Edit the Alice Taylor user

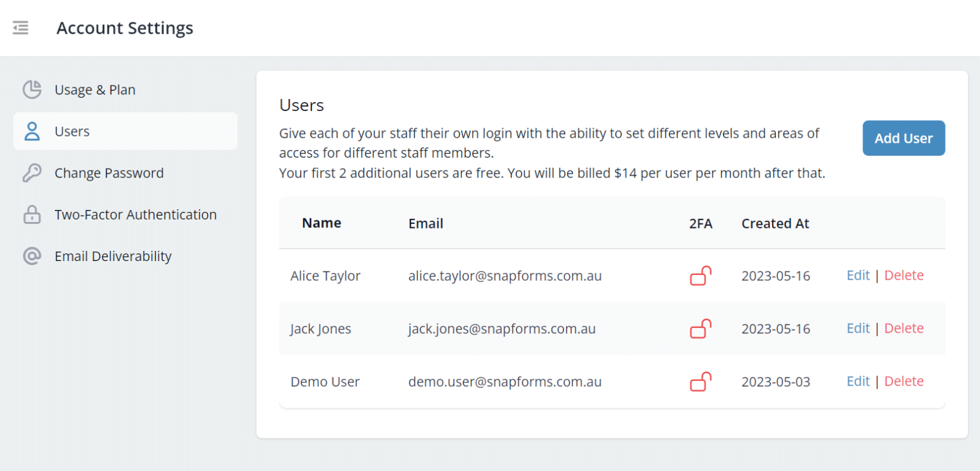pos(857,275)
